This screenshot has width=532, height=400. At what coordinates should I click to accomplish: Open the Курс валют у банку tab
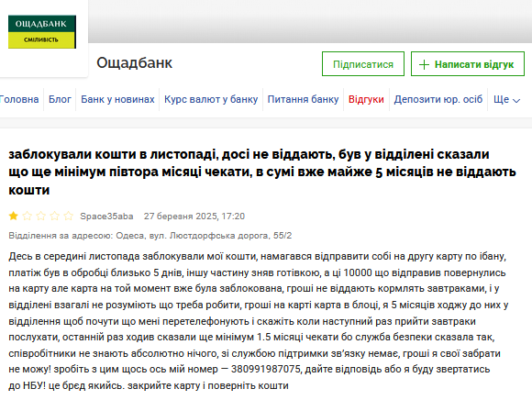(211, 99)
